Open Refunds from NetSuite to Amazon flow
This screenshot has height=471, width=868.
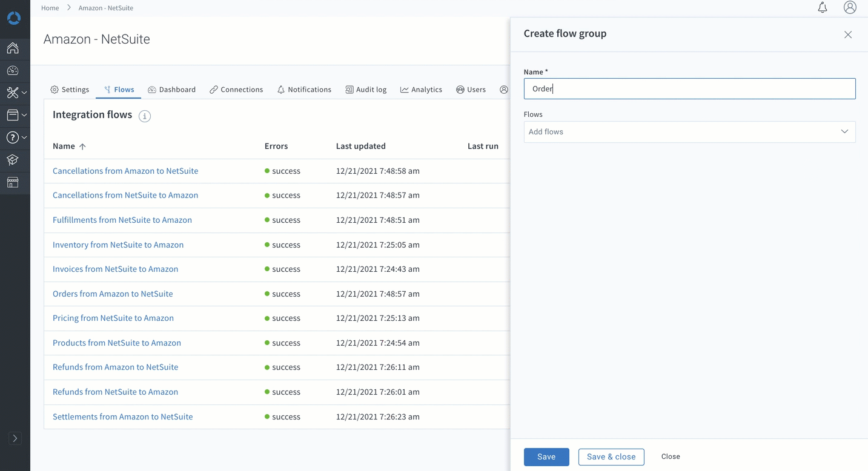[116, 392]
